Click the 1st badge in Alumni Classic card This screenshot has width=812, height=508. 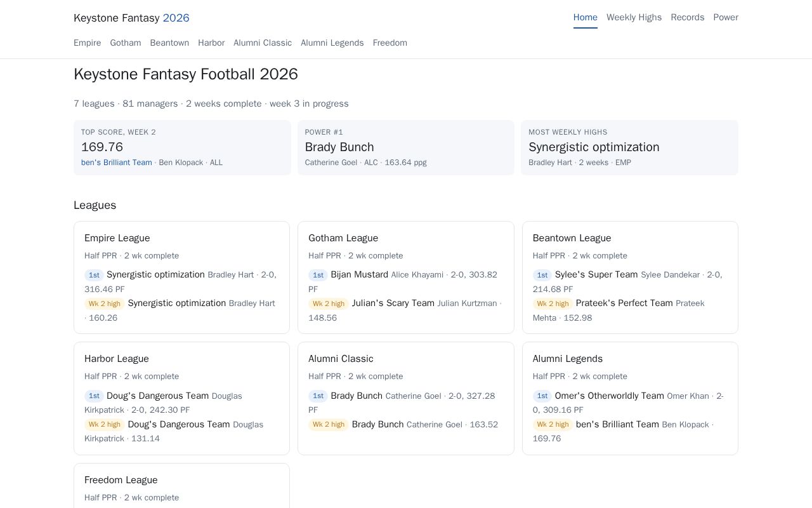tap(318, 396)
